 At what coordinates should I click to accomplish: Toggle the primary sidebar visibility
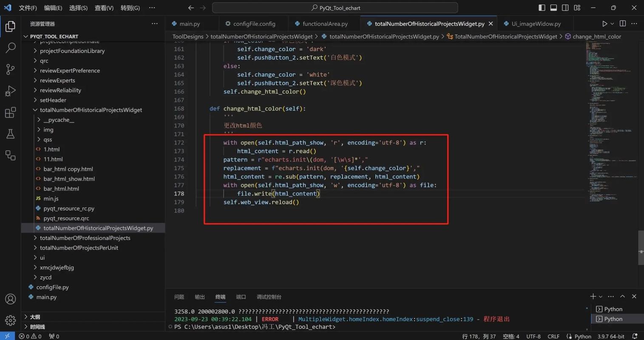[542, 7]
